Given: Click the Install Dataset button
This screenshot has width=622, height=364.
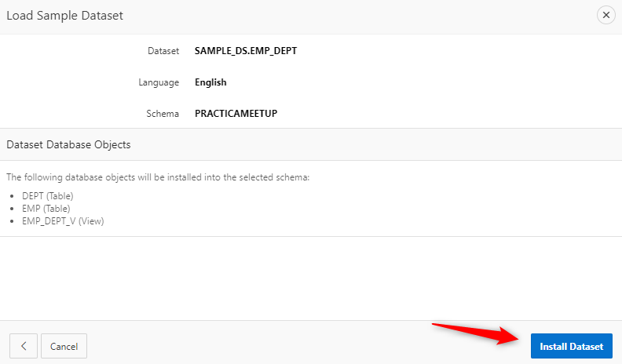Looking at the screenshot, I should pyautogui.click(x=571, y=346).
